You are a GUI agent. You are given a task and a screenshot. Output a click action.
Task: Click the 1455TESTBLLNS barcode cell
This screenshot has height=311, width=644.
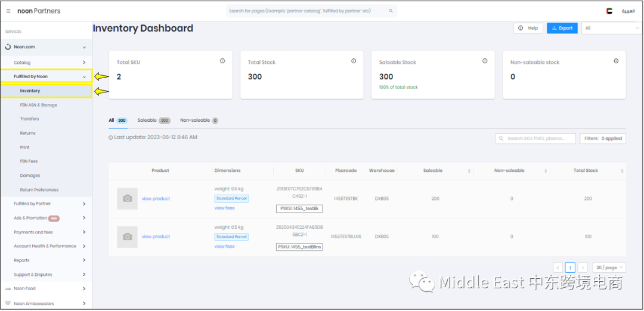[346, 236]
